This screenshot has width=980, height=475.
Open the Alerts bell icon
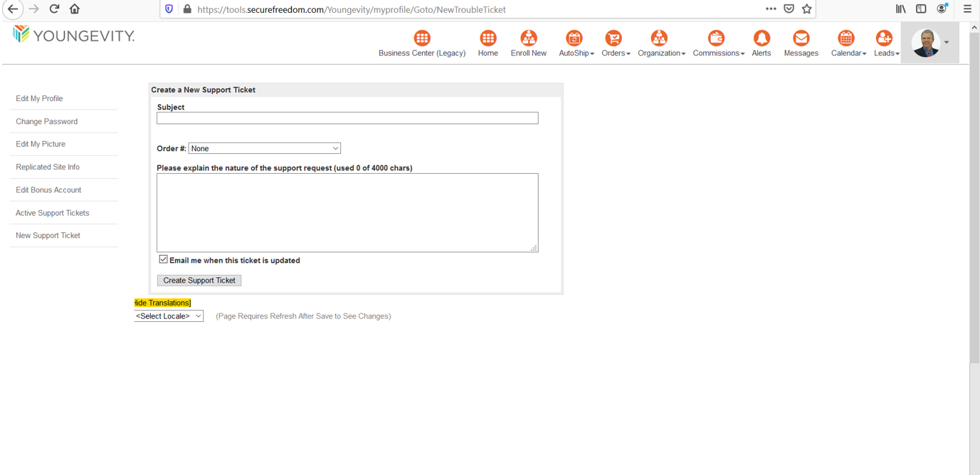coord(761,38)
